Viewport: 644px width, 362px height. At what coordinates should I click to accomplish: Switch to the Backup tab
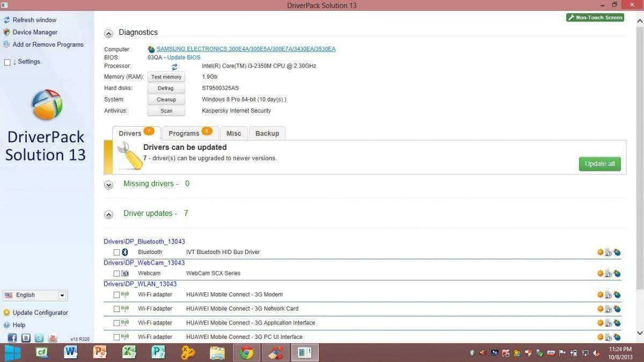tap(267, 133)
